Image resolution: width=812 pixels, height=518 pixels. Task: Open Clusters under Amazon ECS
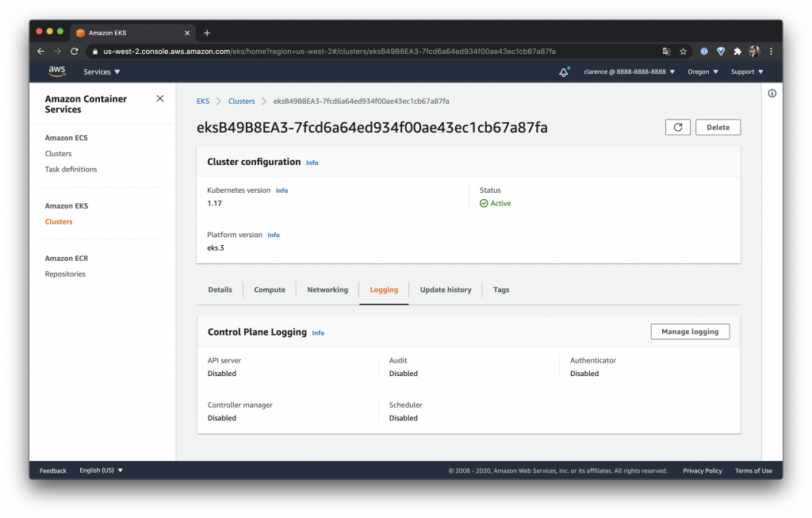tap(58, 153)
